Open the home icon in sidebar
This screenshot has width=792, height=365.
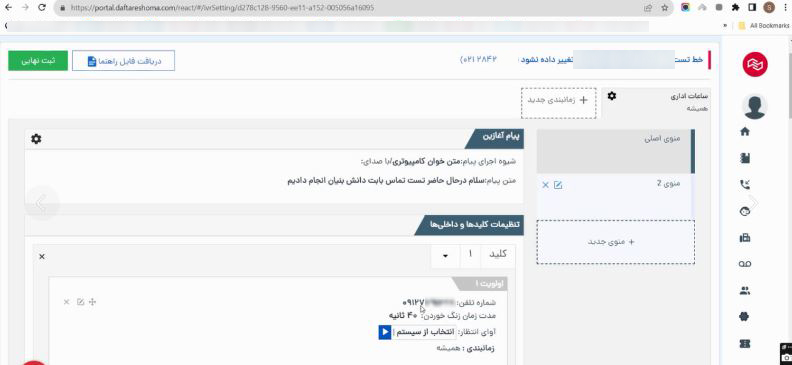(x=745, y=132)
